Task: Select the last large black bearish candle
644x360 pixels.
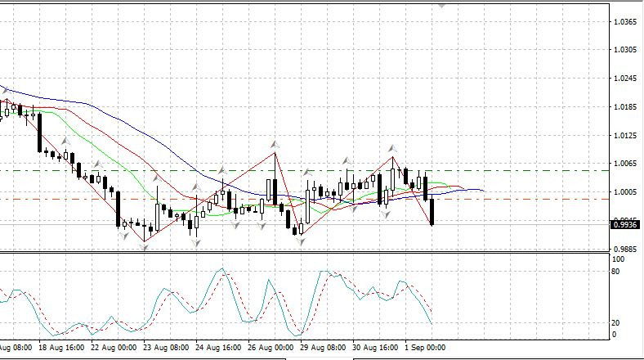Action: pyautogui.click(x=432, y=212)
